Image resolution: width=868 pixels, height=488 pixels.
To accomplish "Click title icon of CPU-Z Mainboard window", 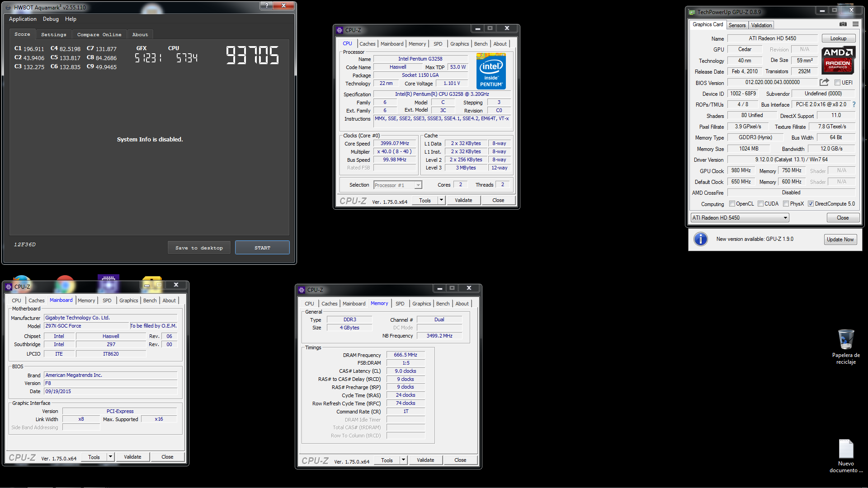I will [x=9, y=286].
